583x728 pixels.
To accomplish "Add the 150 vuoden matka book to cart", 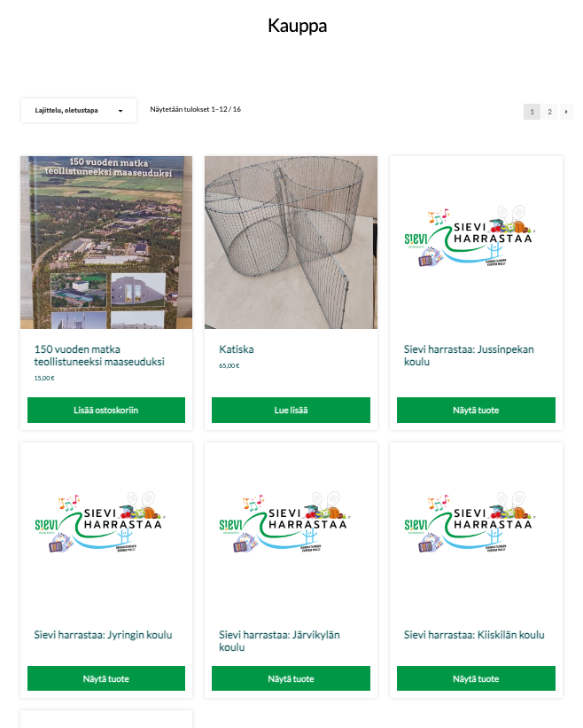I will (x=106, y=410).
